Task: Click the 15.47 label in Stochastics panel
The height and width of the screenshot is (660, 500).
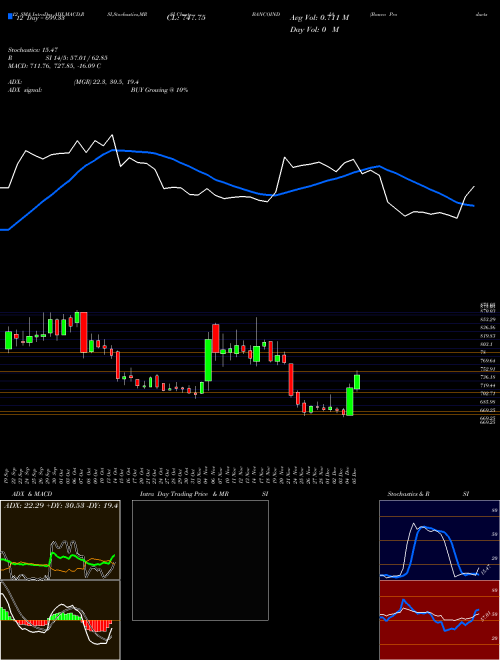Action: 485,570
